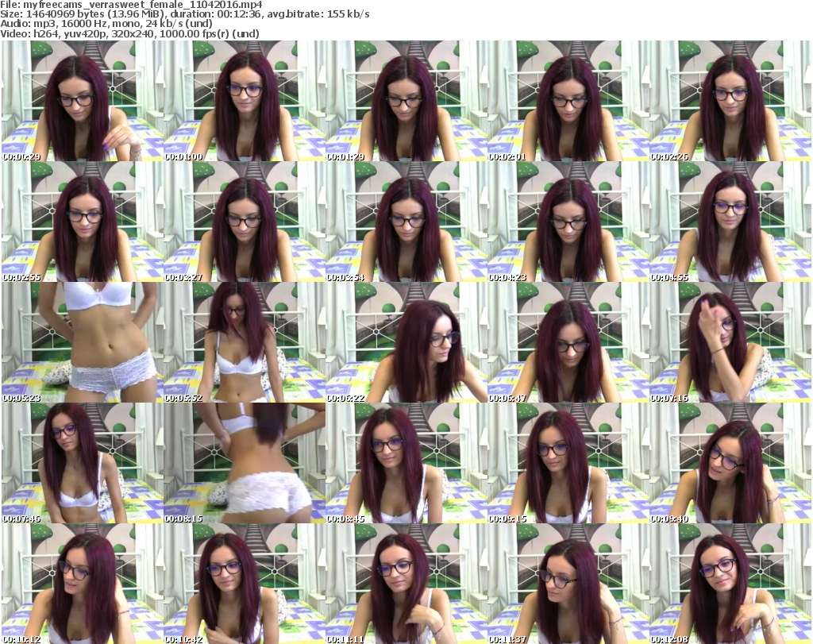813x644 pixels.
Task: Click the File name text line
Action: tap(132, 5)
